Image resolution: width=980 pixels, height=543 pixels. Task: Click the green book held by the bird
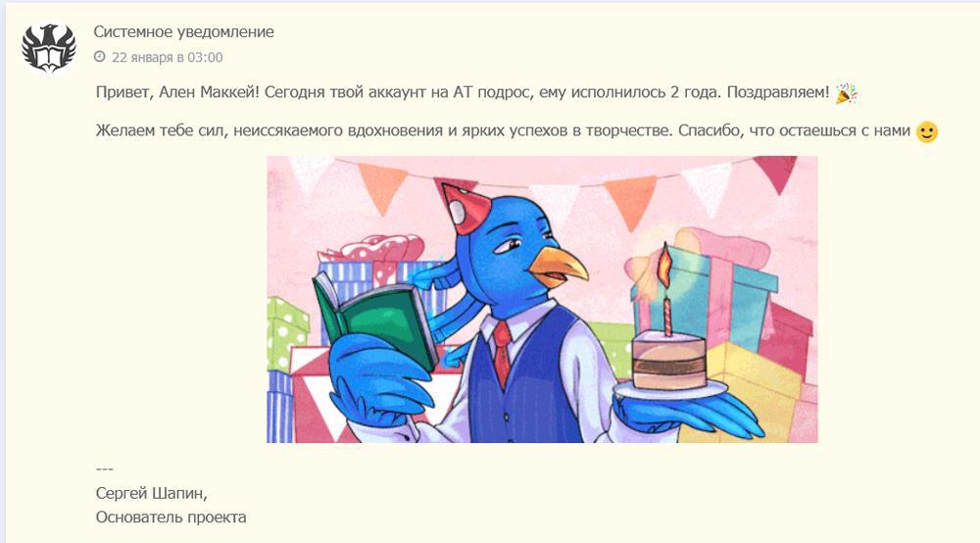click(375, 320)
